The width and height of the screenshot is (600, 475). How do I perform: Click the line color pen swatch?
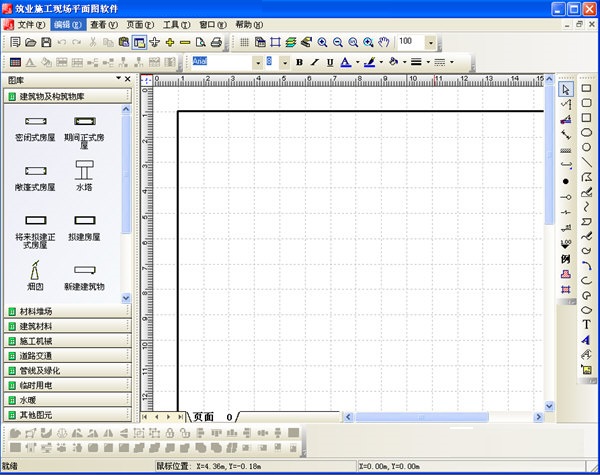pos(369,62)
